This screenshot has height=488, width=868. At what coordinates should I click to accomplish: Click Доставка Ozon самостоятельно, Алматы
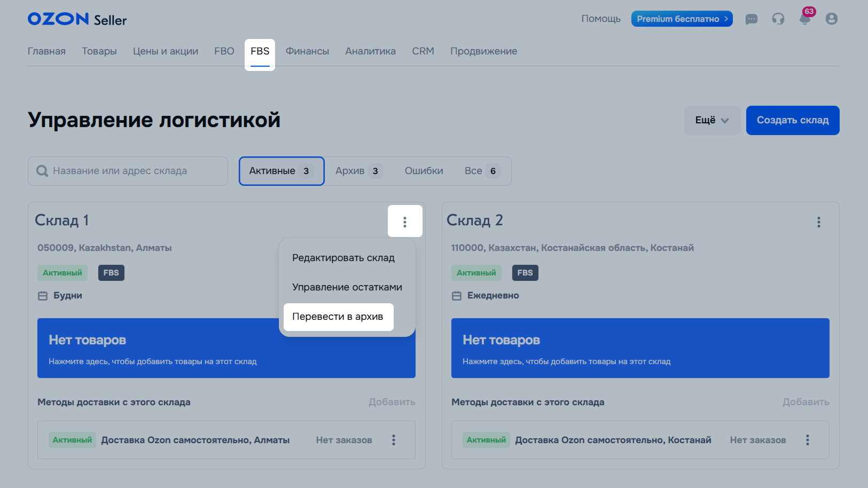click(196, 440)
